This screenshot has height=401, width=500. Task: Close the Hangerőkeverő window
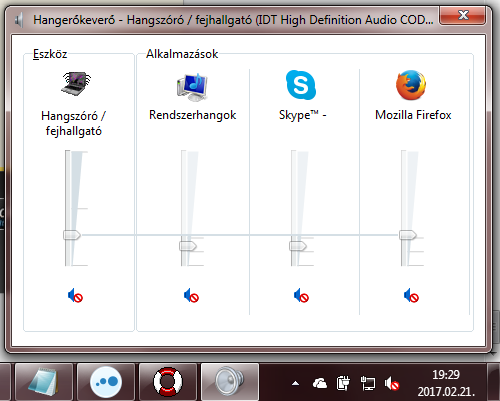click(x=463, y=16)
